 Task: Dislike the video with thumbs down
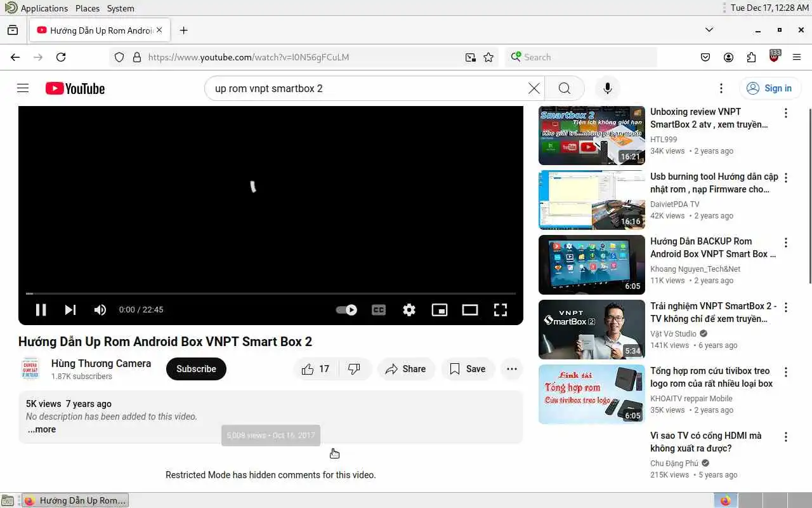click(355, 369)
